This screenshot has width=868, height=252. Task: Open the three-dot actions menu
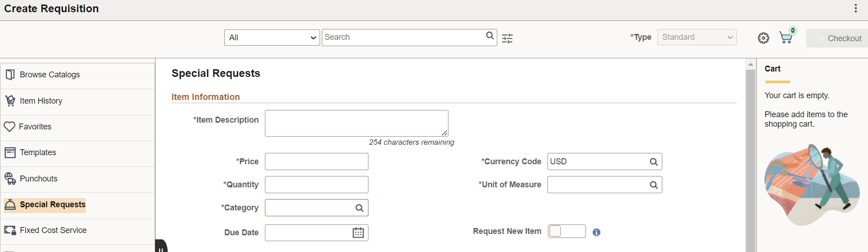[x=855, y=9]
